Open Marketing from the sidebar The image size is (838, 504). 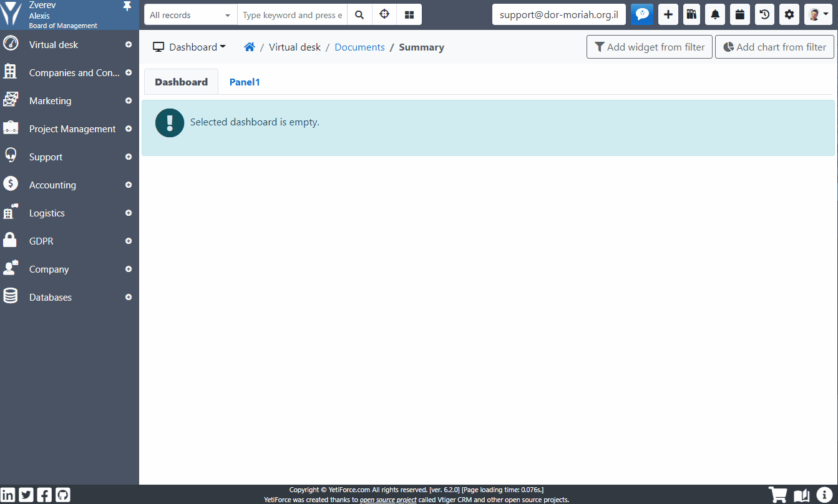(50, 100)
